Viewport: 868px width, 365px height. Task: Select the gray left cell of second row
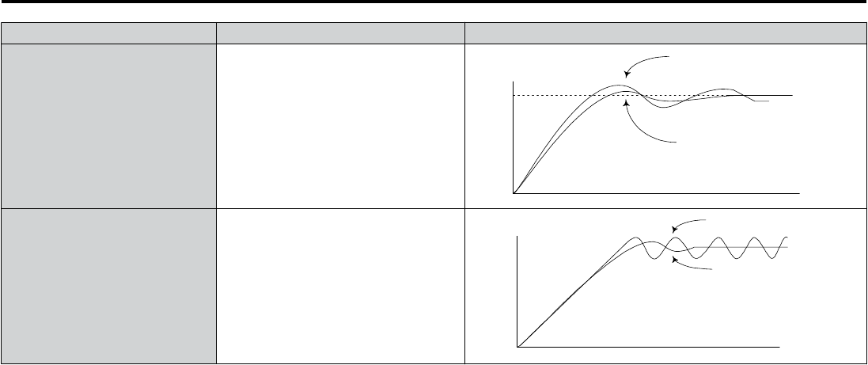(108, 287)
